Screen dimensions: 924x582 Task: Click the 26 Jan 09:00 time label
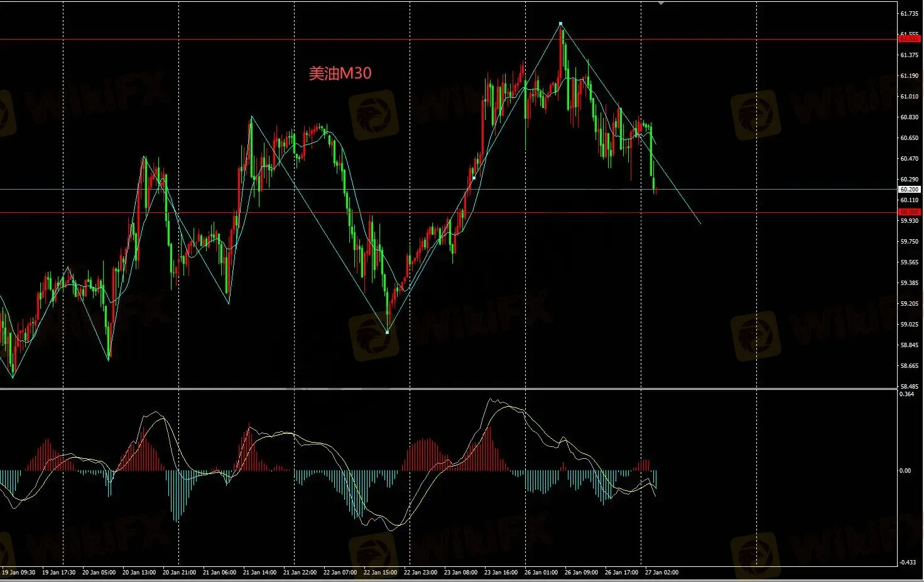point(582,573)
